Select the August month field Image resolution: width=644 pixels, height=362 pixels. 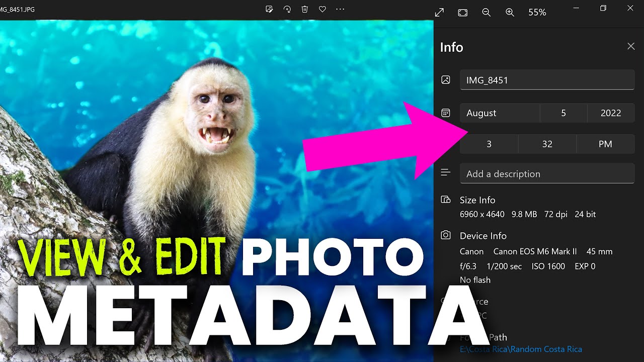point(500,113)
